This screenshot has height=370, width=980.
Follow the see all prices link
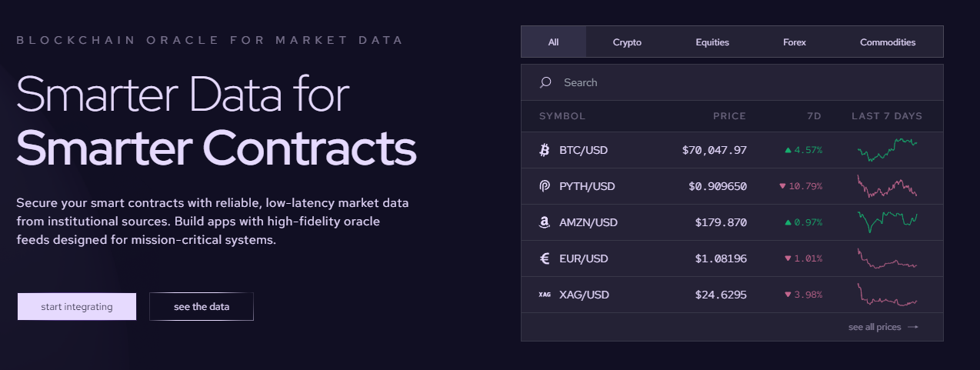click(x=875, y=327)
